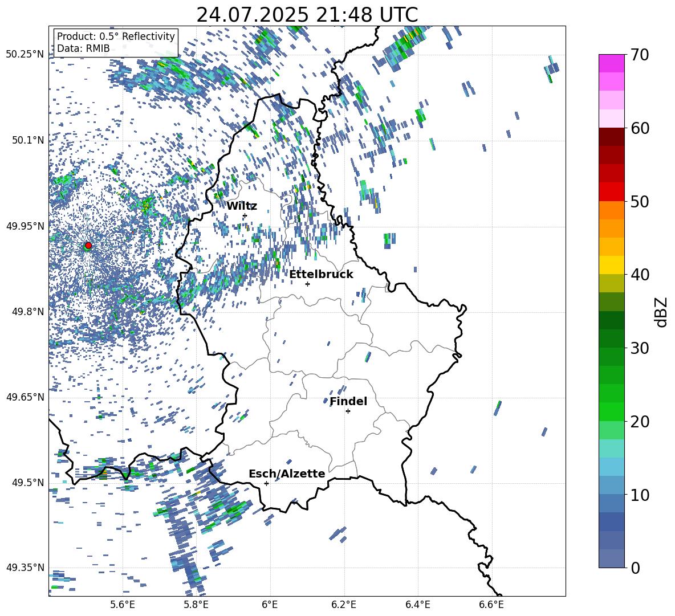Click the 24.07.2025 21:48 UTC title
The height and width of the screenshot is (616, 675).
coord(307,15)
